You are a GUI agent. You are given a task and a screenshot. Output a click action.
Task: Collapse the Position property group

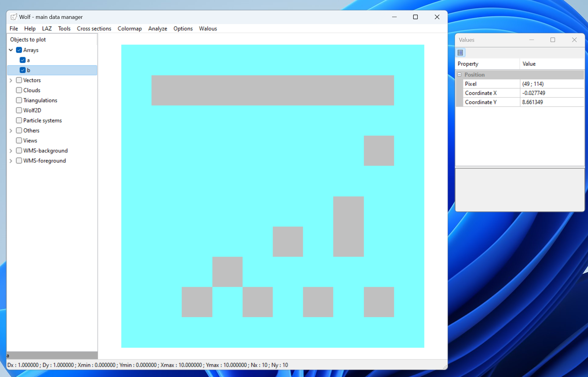click(459, 75)
